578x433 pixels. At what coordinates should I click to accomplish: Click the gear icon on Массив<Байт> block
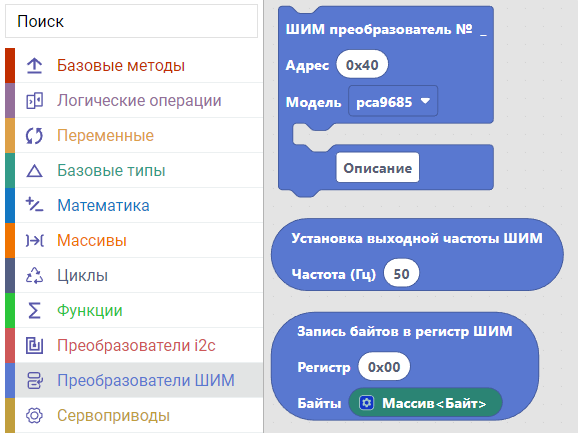367,403
